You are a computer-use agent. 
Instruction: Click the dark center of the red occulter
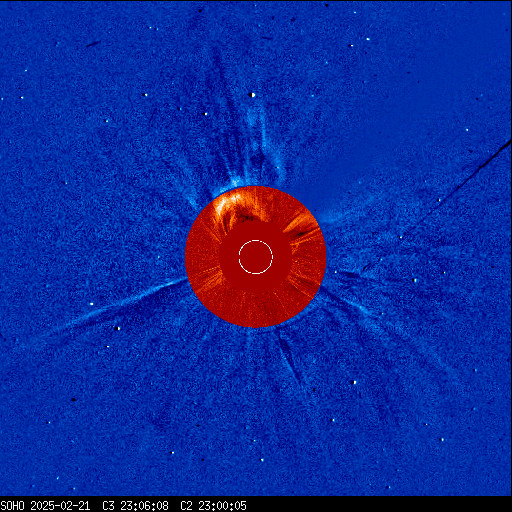click(256, 257)
